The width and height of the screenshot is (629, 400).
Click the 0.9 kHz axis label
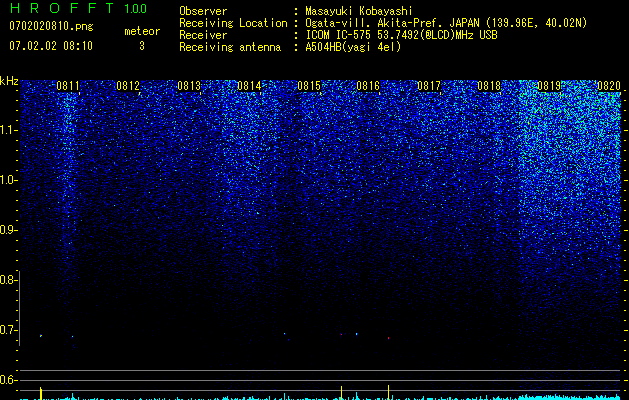[x=7, y=230]
